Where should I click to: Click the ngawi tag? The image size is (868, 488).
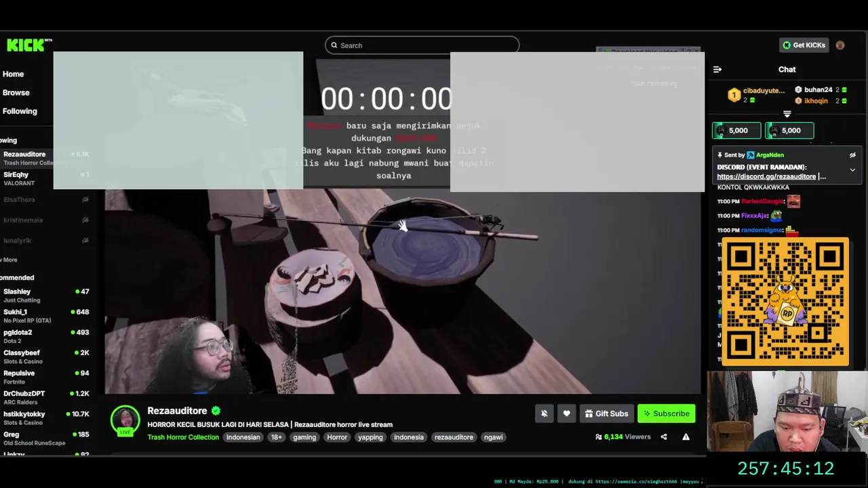(494, 437)
